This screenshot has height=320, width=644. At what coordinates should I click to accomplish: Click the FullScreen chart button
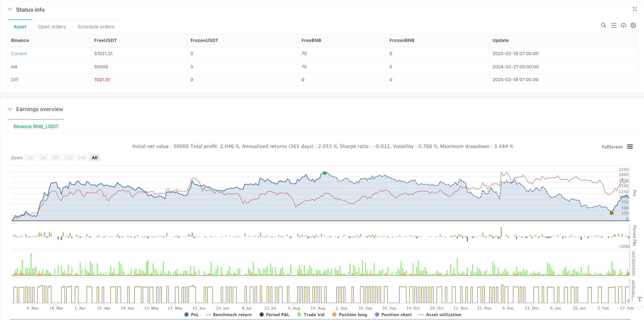[x=612, y=147]
